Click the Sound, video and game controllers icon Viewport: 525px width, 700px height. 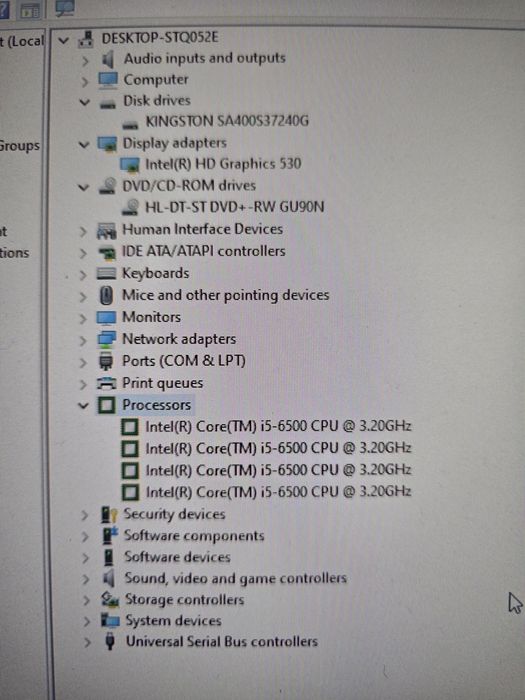tap(109, 579)
